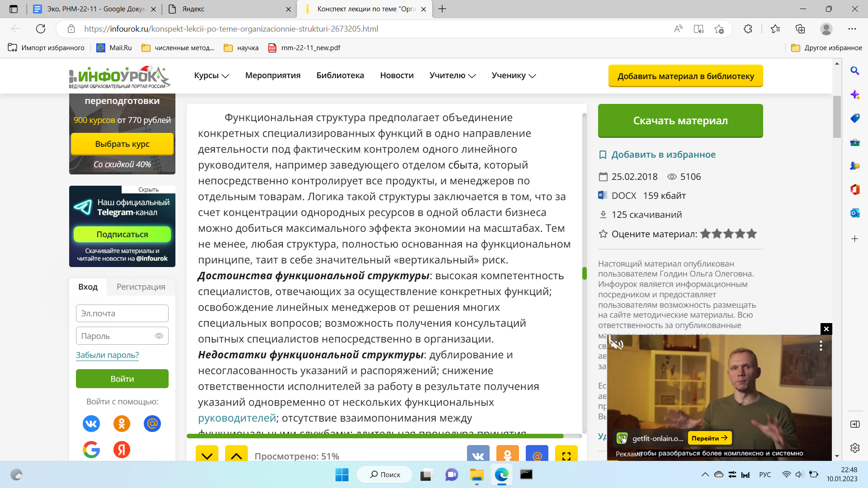Close the video ad popup
The height and width of the screenshot is (488, 868).
click(x=826, y=329)
